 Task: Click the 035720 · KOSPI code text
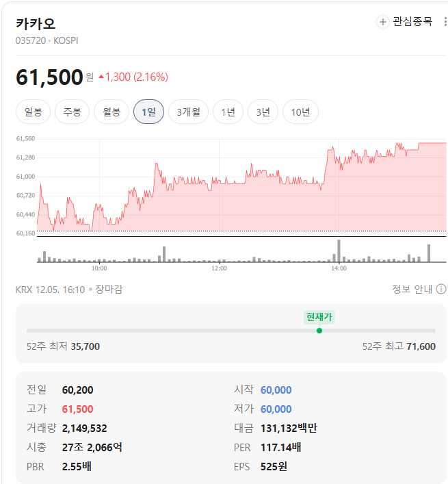47,41
